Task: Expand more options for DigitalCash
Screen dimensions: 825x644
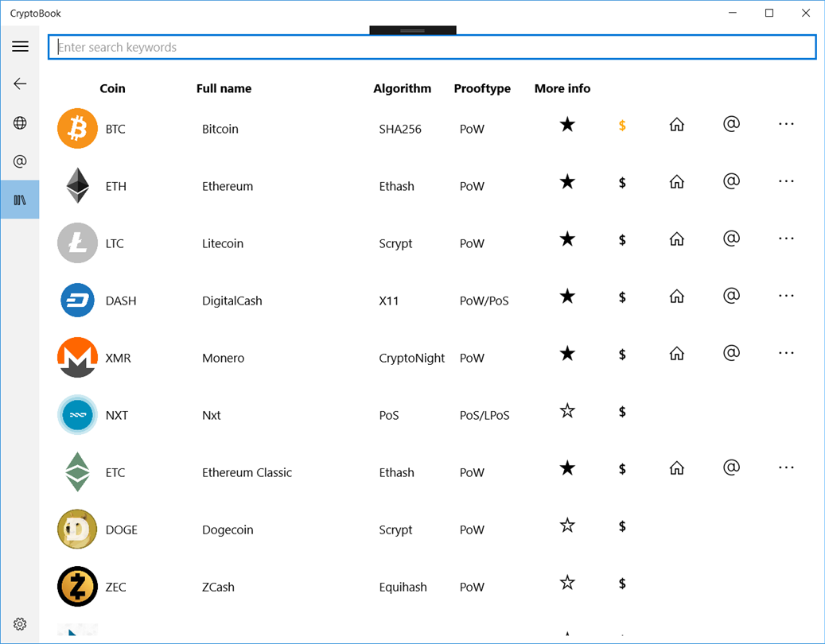Action: tap(786, 296)
